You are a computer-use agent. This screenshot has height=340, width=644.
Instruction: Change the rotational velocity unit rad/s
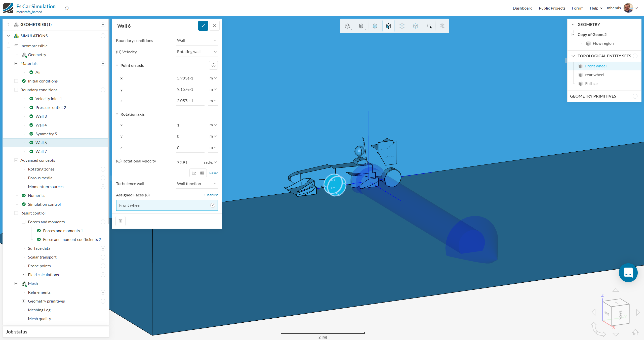coord(210,162)
